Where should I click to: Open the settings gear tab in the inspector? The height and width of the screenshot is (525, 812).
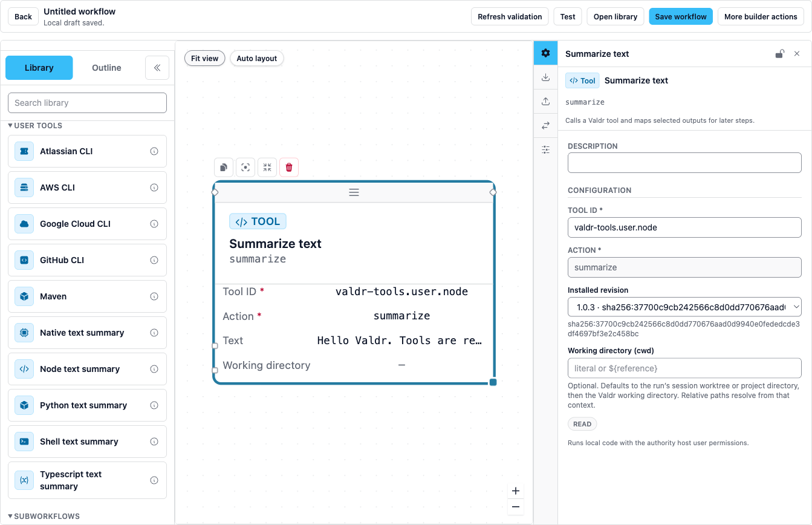click(x=545, y=53)
